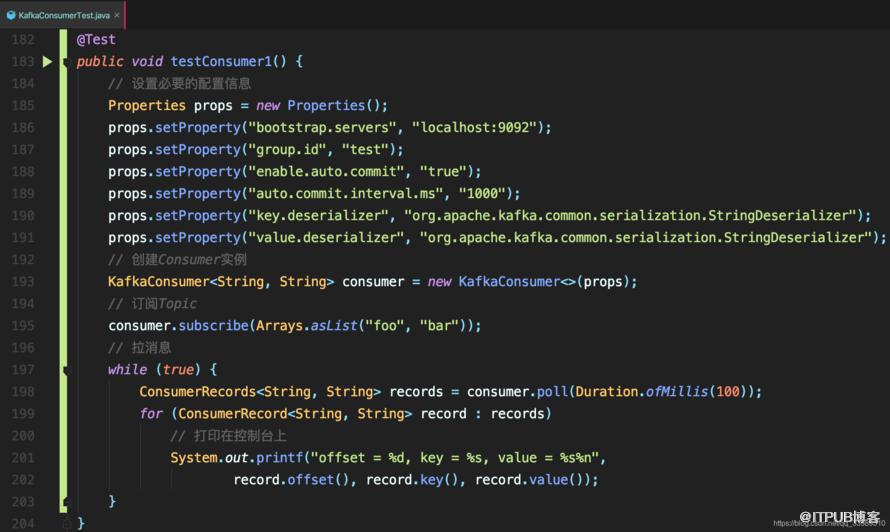Select the KafkaConsumerTest.java tab
The height and width of the screenshot is (532, 890).
pos(64,15)
